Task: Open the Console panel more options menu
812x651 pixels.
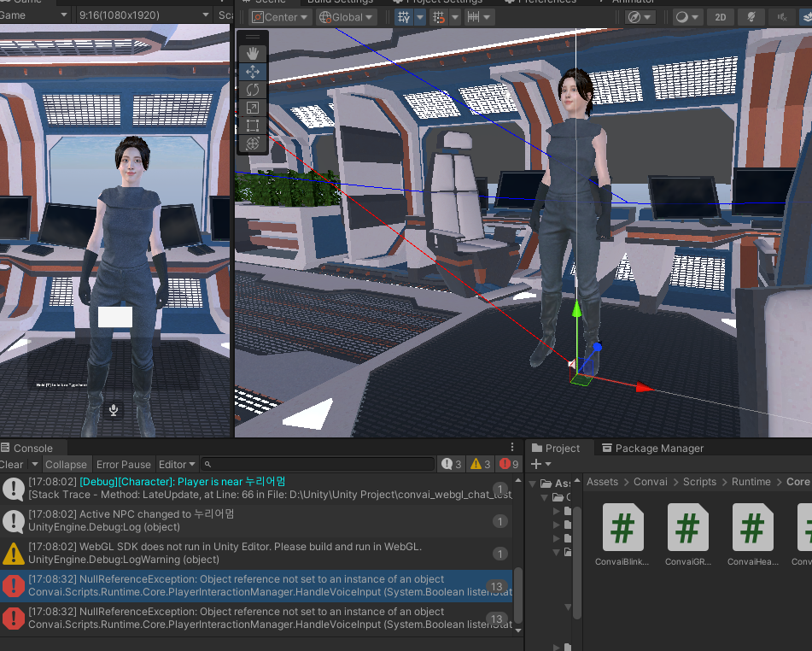Action: [512, 447]
